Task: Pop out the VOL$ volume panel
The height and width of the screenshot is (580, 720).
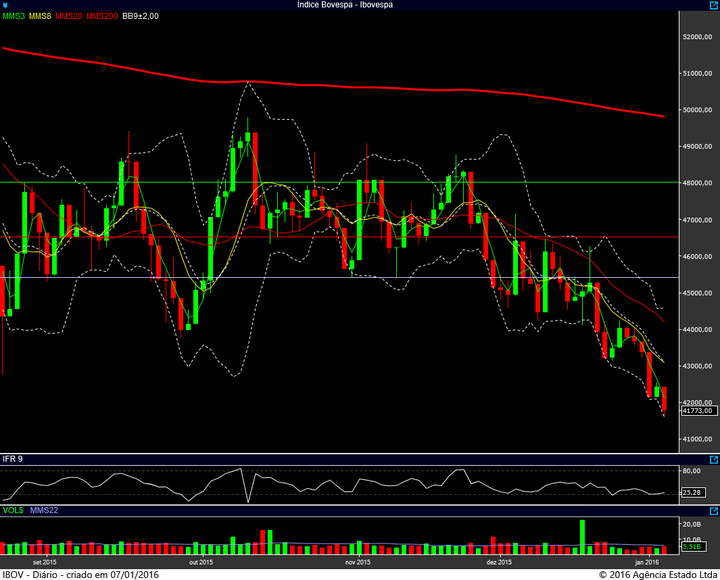Action: [x=714, y=511]
